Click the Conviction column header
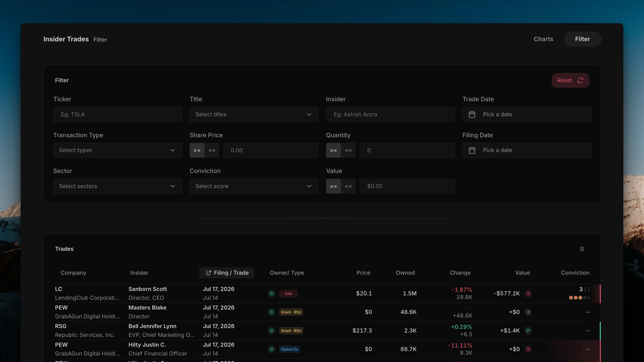 pyautogui.click(x=575, y=273)
